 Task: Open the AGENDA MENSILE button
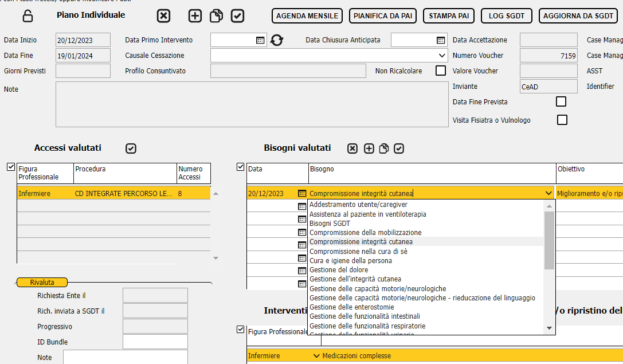click(x=307, y=16)
